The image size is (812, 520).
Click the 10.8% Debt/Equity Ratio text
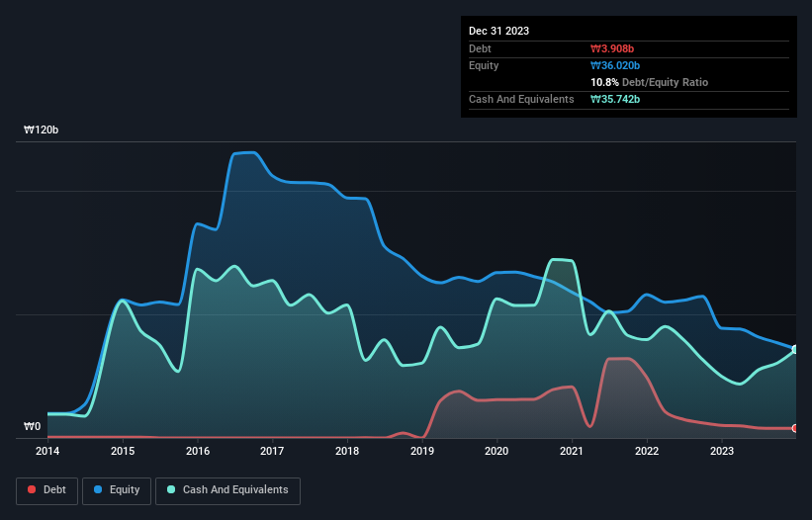[x=650, y=82]
